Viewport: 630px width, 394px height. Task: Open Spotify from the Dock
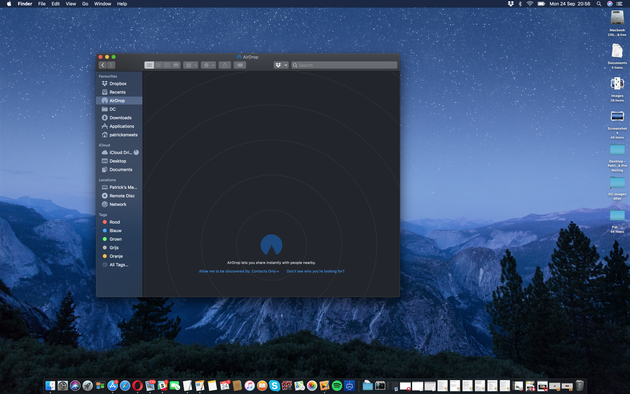pyautogui.click(x=337, y=386)
